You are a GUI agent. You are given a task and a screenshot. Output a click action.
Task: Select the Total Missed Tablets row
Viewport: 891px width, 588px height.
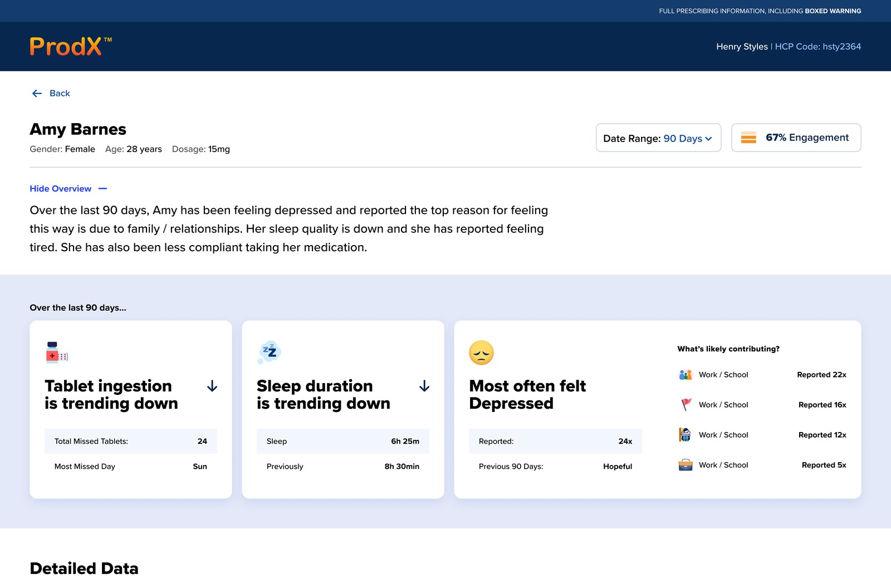tap(131, 441)
